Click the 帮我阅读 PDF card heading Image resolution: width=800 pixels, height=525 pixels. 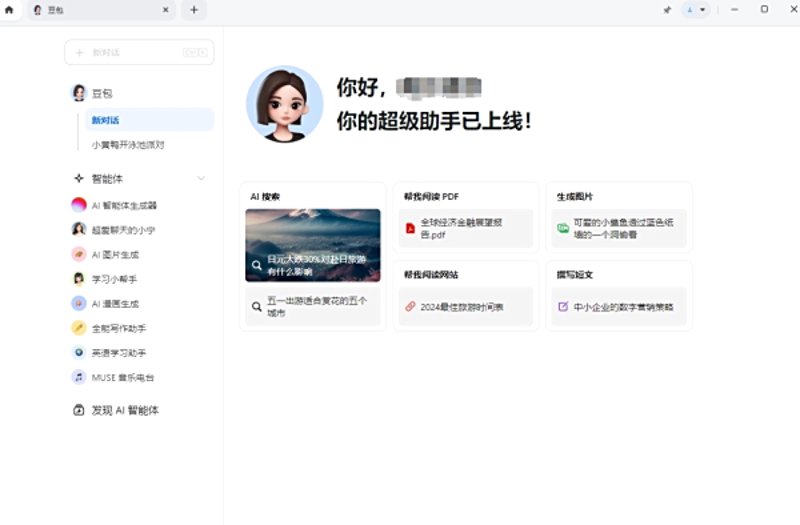431,196
